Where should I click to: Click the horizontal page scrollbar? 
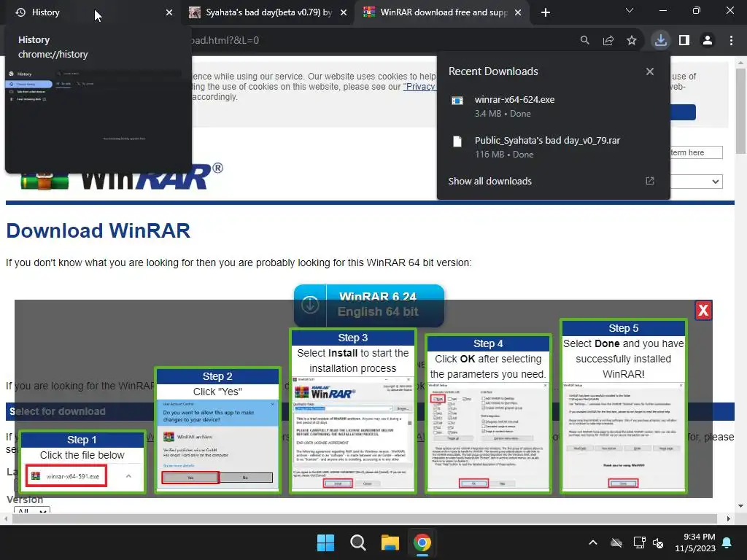click(365, 518)
